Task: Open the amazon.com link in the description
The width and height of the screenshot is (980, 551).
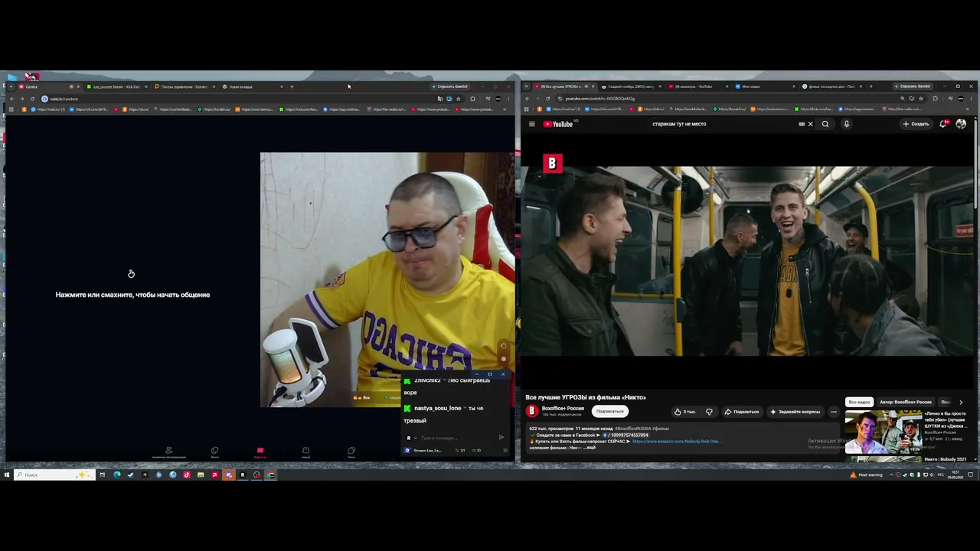Action: pos(676,442)
